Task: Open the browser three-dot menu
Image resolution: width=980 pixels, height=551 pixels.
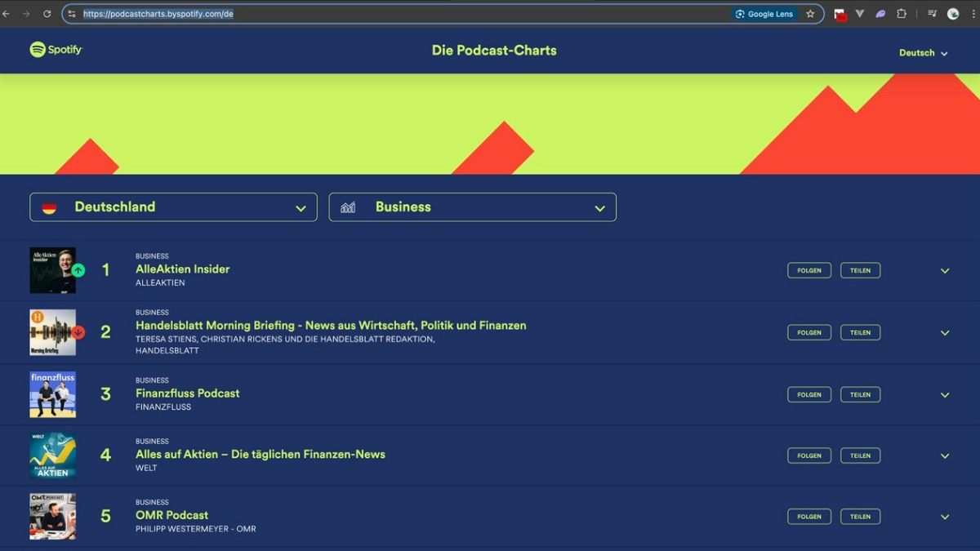Action: point(973,14)
